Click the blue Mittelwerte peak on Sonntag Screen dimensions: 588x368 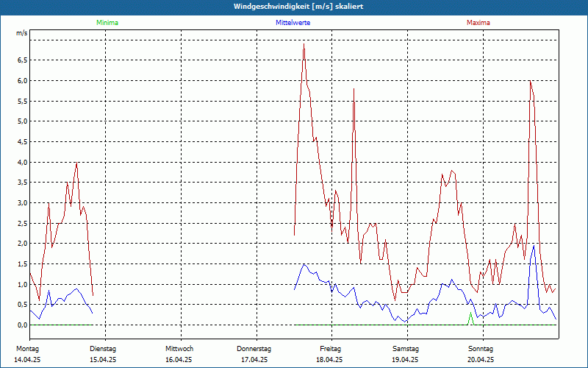(534, 246)
